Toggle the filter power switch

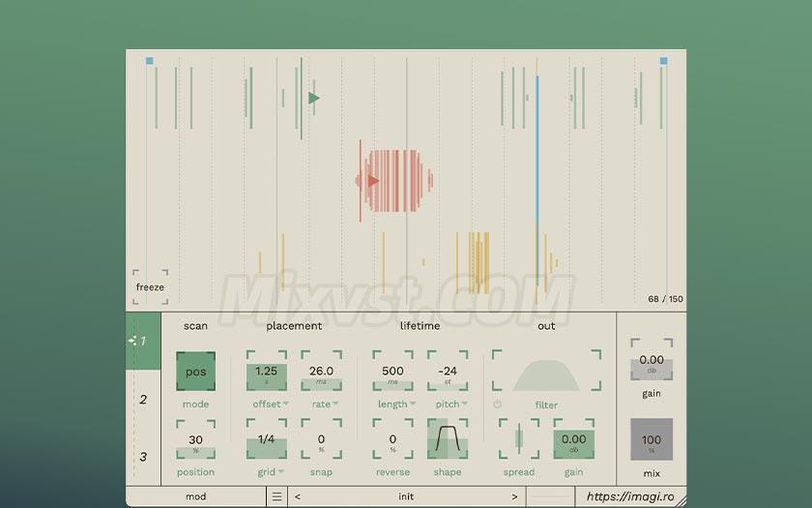[498, 404]
